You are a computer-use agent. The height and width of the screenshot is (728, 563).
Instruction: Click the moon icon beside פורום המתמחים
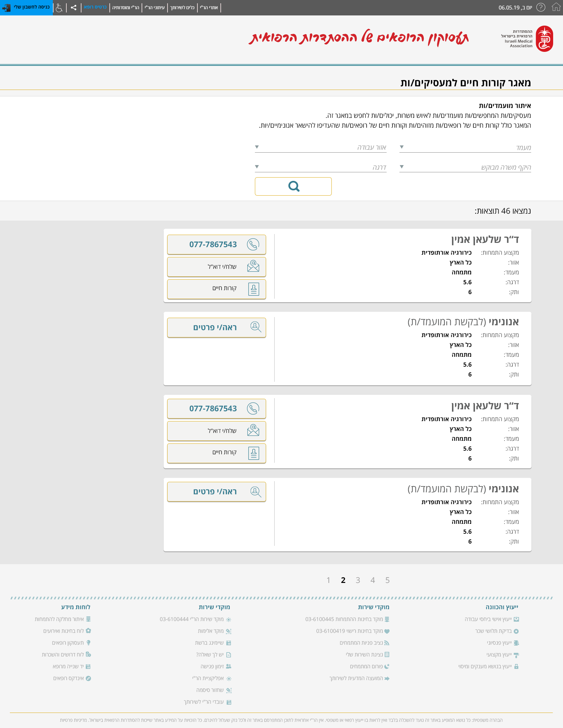(x=387, y=666)
